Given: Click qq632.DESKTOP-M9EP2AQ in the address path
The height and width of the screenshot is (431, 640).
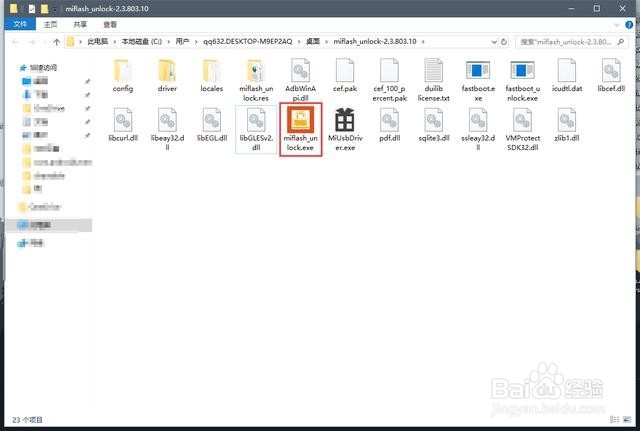Looking at the screenshot, I should [247, 42].
